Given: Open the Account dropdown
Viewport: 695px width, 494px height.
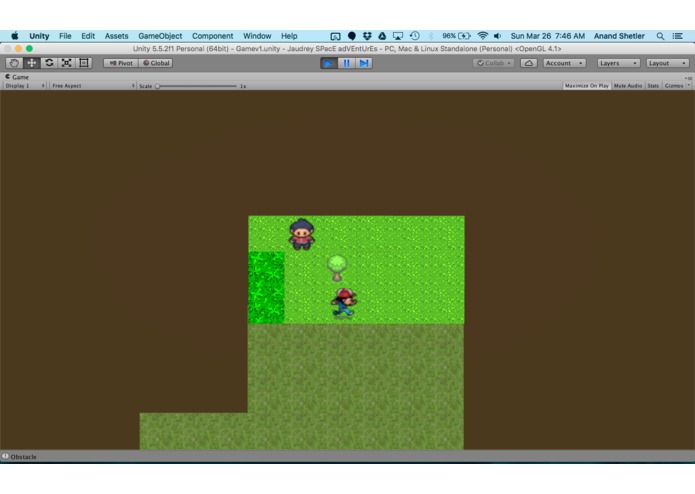Looking at the screenshot, I should tap(564, 63).
